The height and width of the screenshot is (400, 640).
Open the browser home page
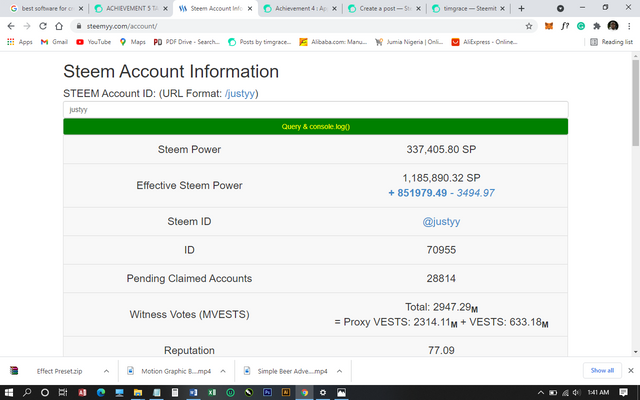pos(59,26)
